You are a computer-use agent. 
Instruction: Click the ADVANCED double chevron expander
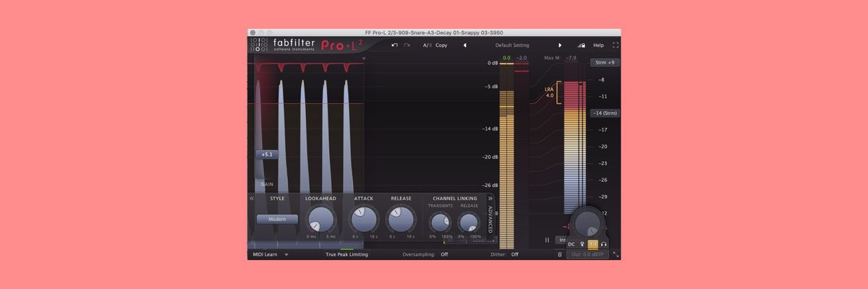click(490, 197)
